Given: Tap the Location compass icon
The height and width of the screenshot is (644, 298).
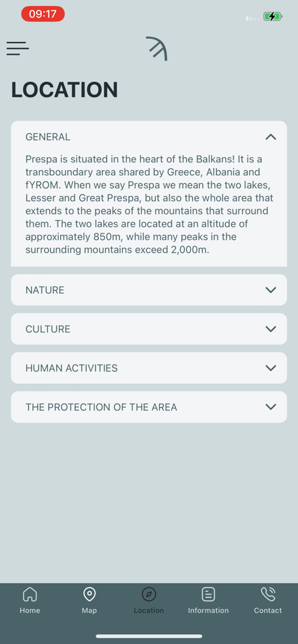Looking at the screenshot, I should [x=149, y=594].
